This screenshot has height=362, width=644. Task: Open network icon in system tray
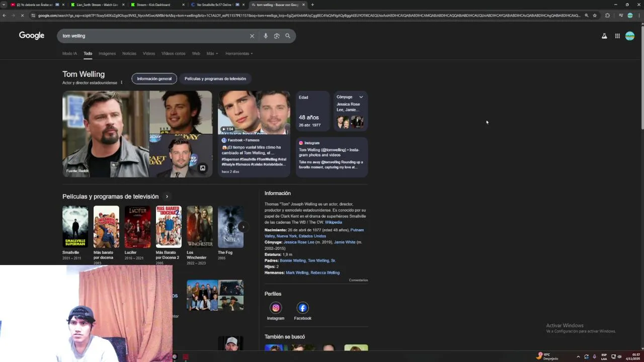[x=613, y=356]
